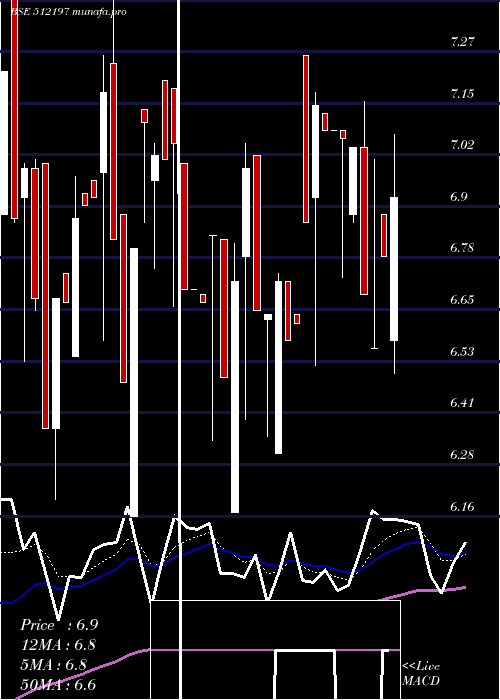Click the 6.78 price axis label

tap(462, 248)
